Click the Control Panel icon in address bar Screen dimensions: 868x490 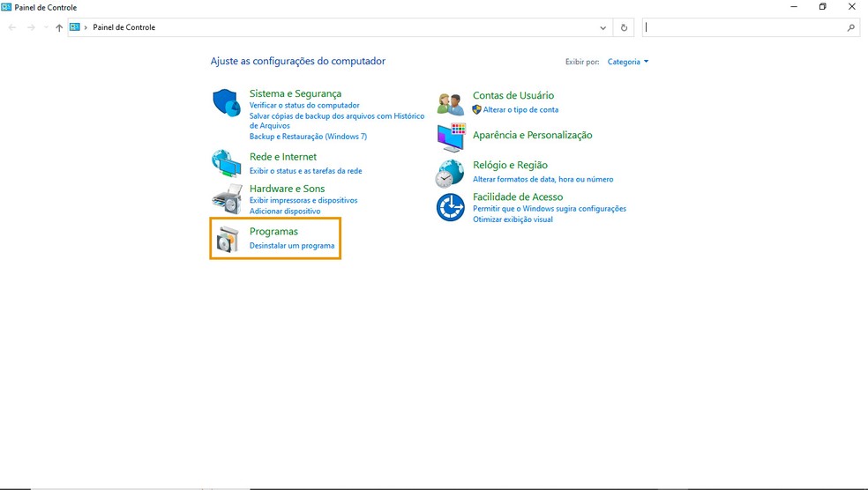[75, 27]
